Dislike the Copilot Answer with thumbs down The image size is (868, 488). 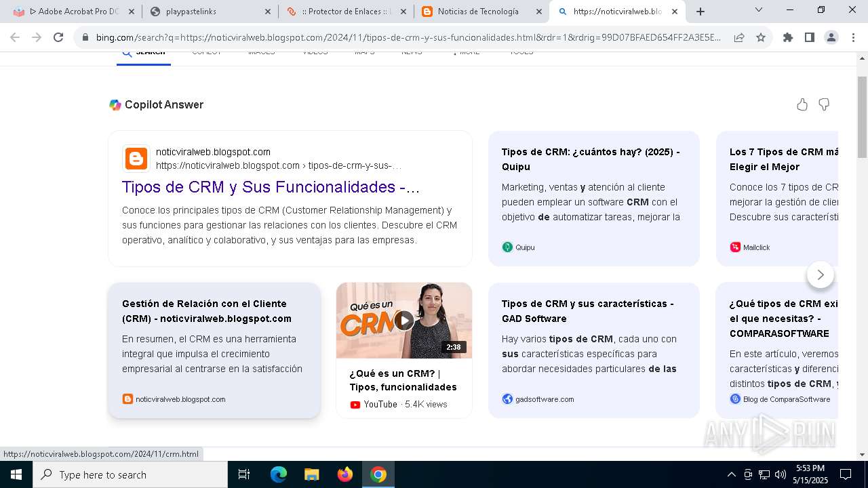click(824, 104)
